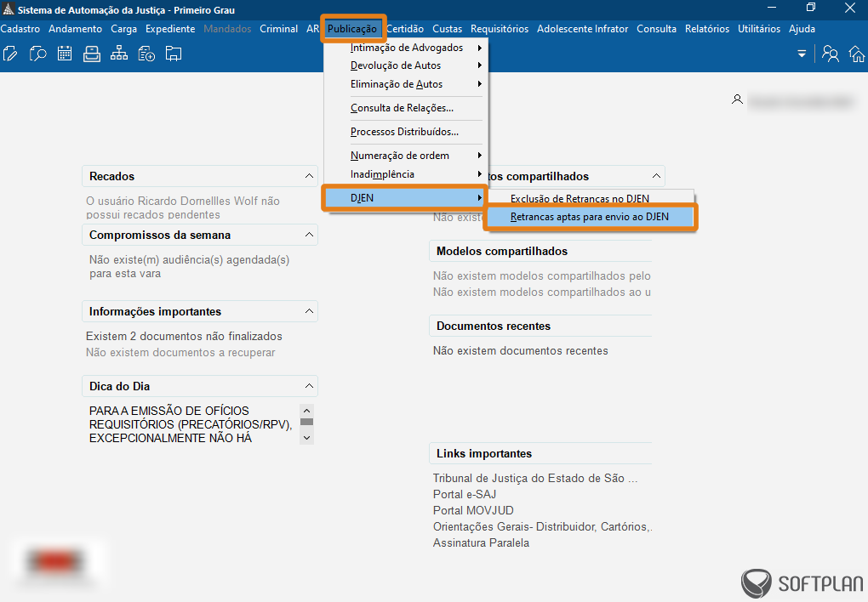Open the Adolescente Infrator menu
The image size is (868, 602).
[582, 29]
